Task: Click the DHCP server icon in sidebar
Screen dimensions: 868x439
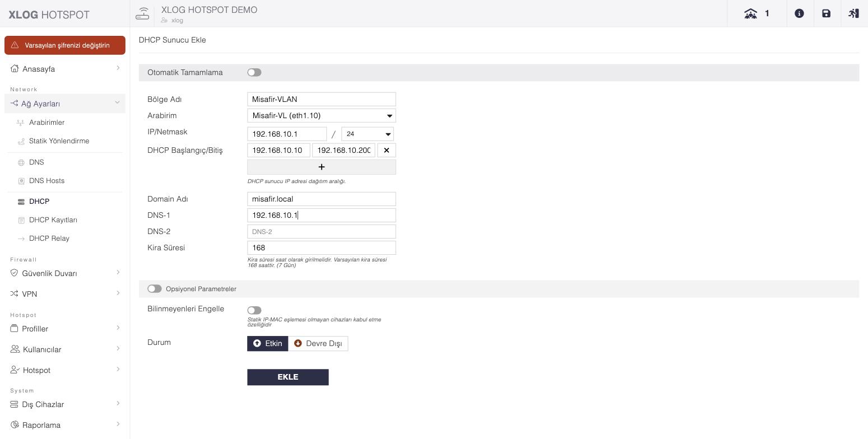Action: pyautogui.click(x=21, y=202)
